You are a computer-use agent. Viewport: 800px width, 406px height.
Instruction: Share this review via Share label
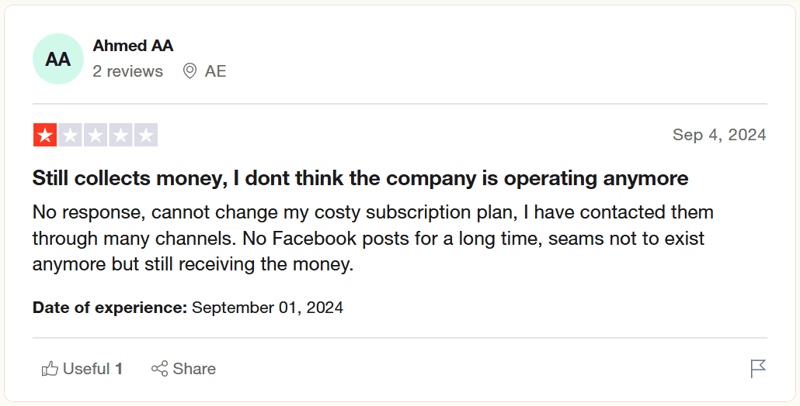[x=194, y=369]
